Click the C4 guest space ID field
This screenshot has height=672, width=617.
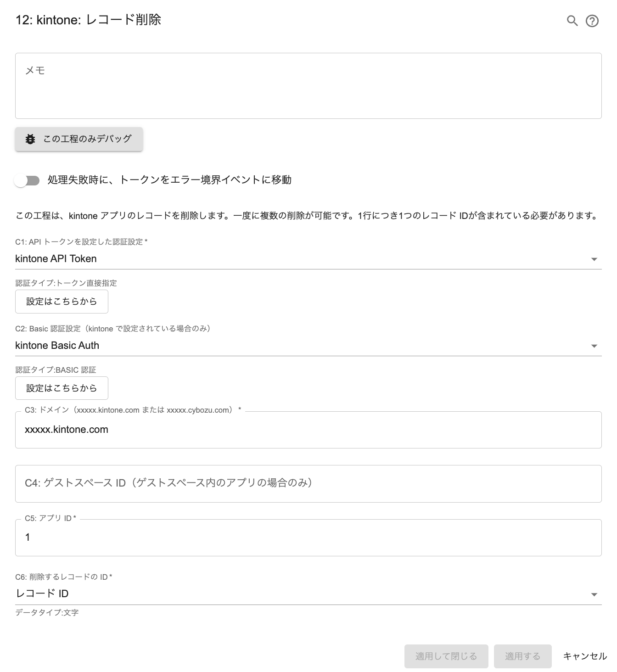[x=308, y=483]
